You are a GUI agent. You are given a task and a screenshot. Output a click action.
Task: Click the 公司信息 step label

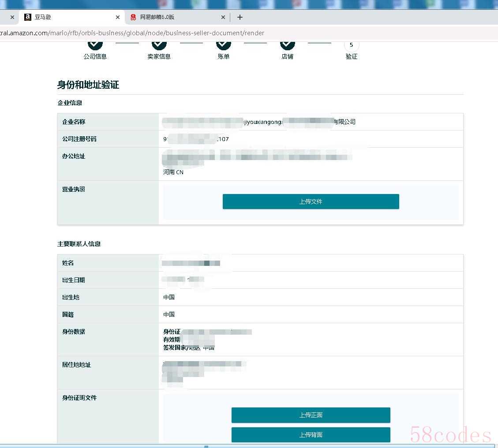tap(95, 56)
